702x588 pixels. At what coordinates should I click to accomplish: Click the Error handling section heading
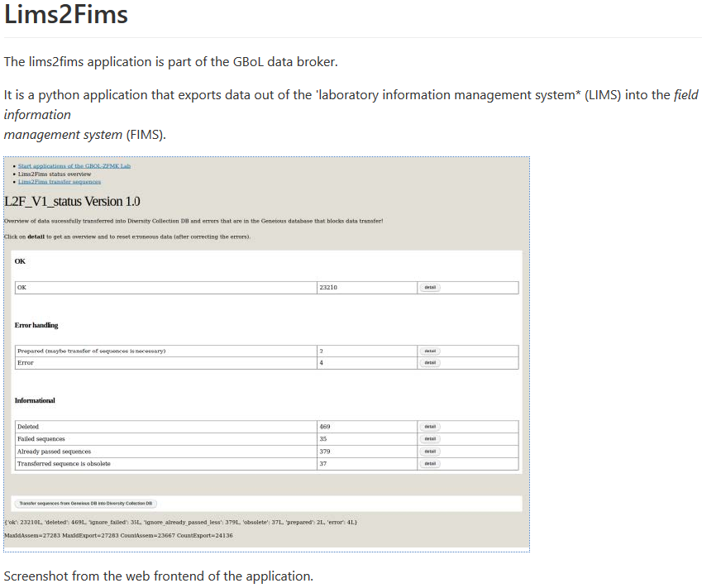tap(36, 325)
